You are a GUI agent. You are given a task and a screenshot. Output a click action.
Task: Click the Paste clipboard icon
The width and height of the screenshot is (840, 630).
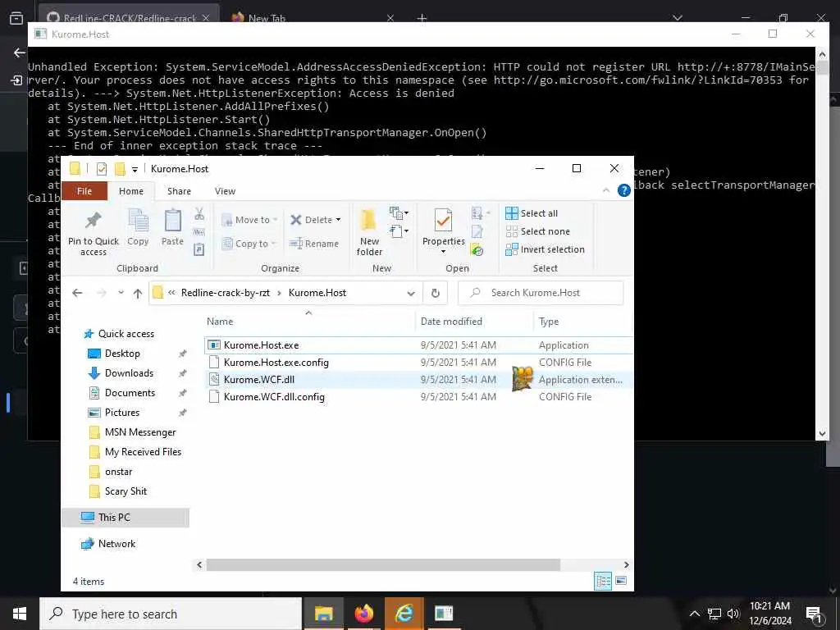point(172,221)
